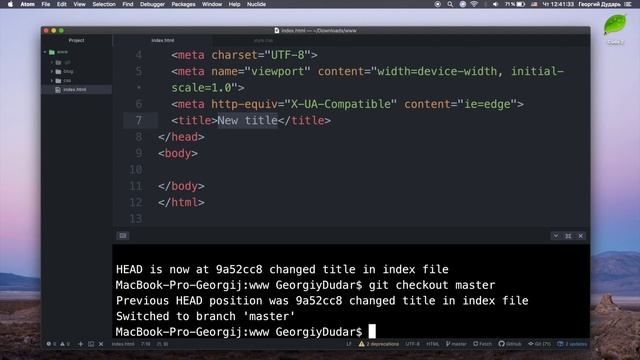Open the Nuclide menu
The image size is (640, 360).
[256, 4]
